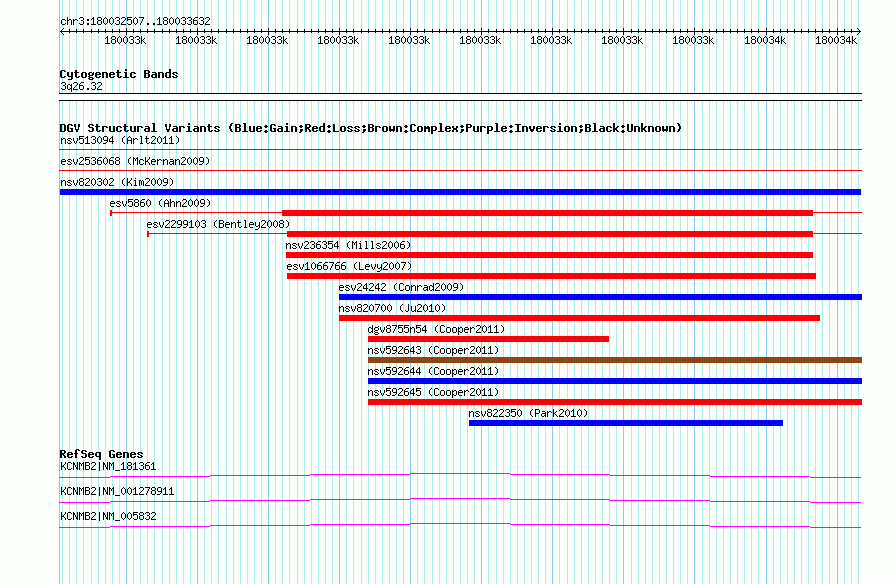Click the magenta line under KCNMB2|NM_005832

pyautogui.click(x=460, y=526)
